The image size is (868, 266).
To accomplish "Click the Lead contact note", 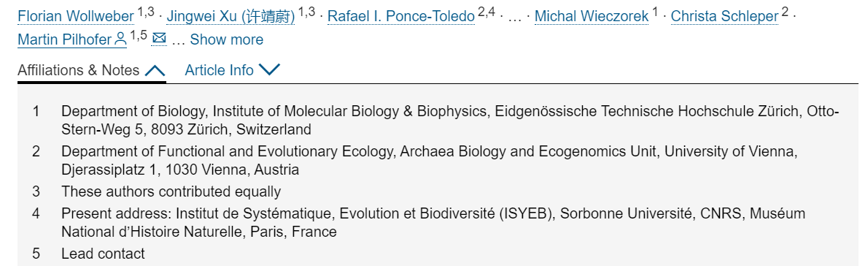I will (103, 254).
